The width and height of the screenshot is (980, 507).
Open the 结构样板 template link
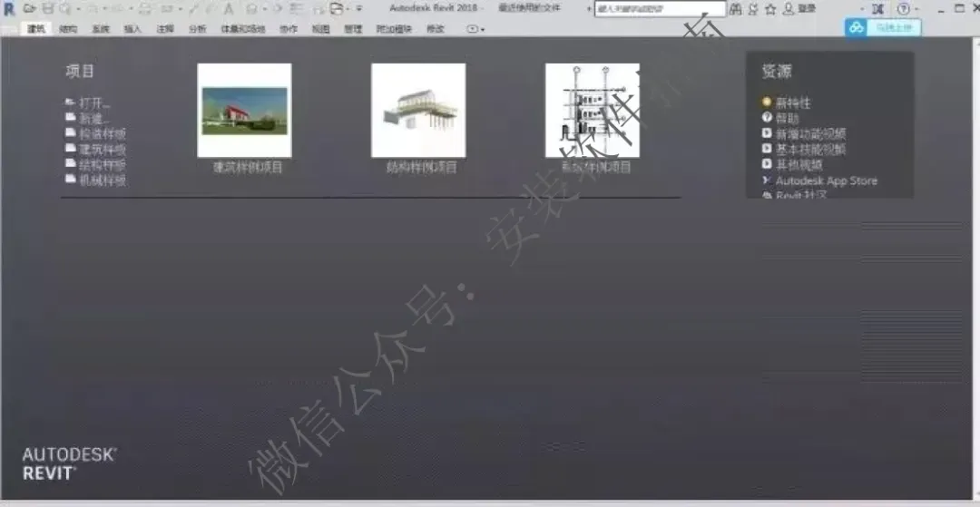[103, 165]
